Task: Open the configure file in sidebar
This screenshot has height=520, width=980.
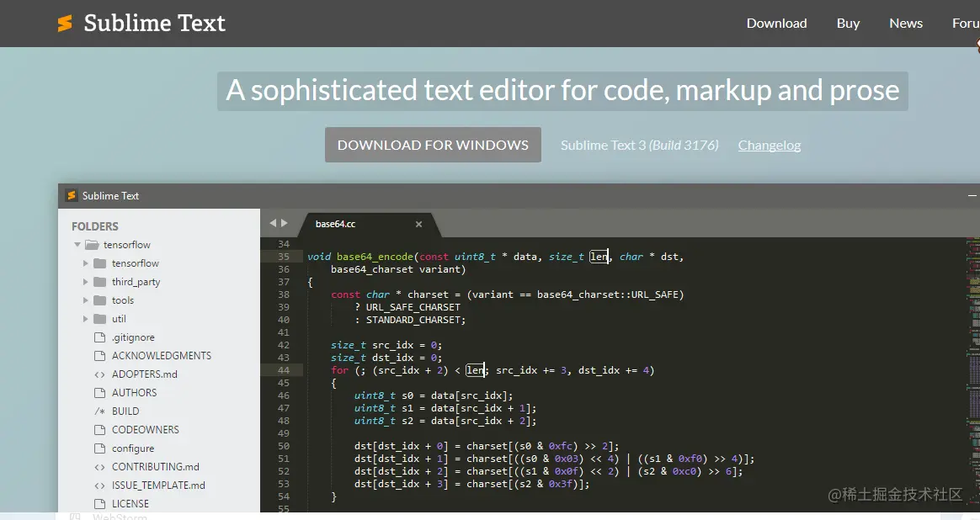Action: pos(132,448)
